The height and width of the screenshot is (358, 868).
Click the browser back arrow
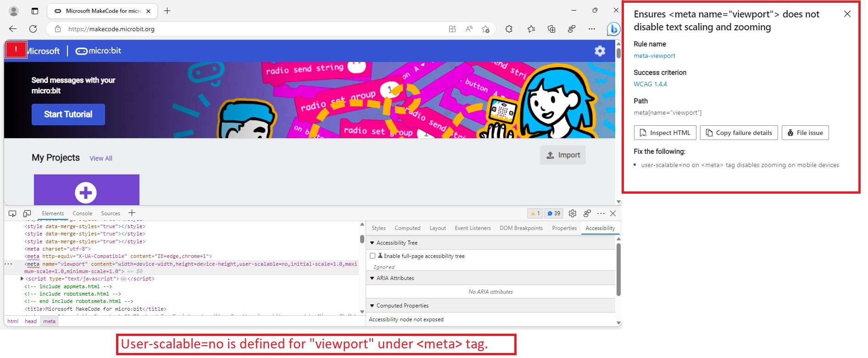pyautogui.click(x=13, y=29)
